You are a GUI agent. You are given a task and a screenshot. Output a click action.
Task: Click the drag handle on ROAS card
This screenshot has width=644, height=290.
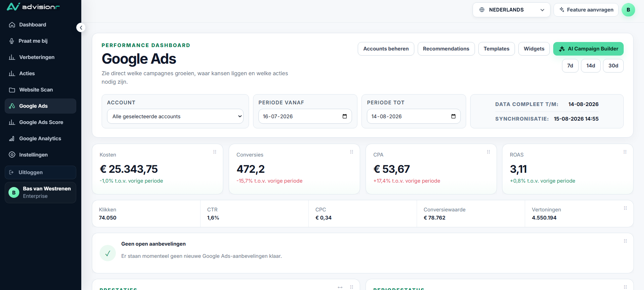pos(625,152)
